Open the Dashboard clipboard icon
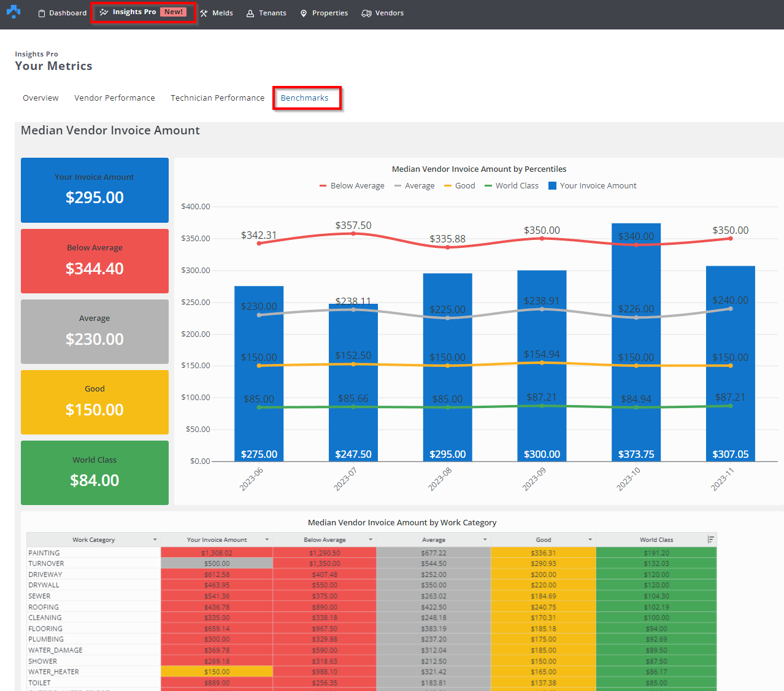This screenshot has width=784, height=691. 42,14
